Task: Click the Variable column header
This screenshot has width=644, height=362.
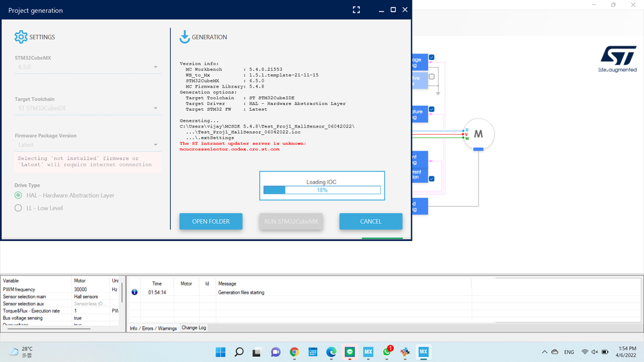Action: pos(36,281)
